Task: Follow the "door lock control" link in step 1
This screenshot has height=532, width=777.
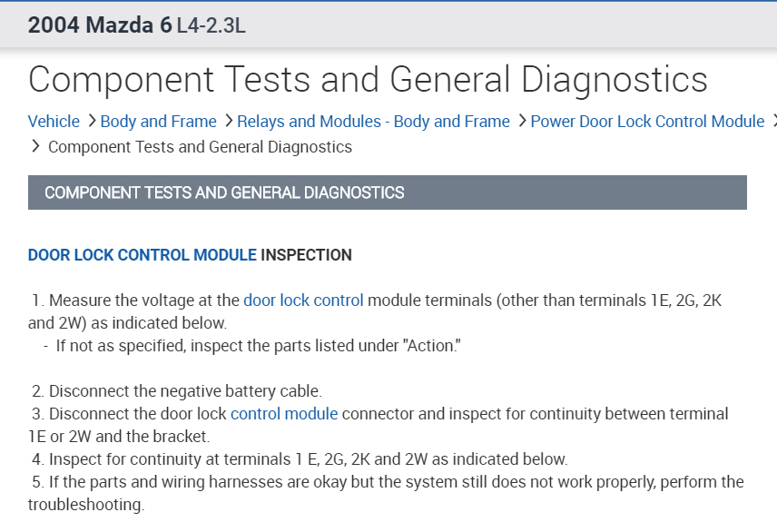Action: click(303, 300)
